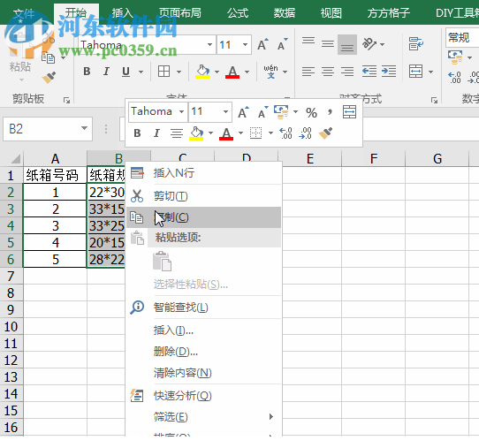Click the ribbon accounting number format icon

[x=455, y=57]
